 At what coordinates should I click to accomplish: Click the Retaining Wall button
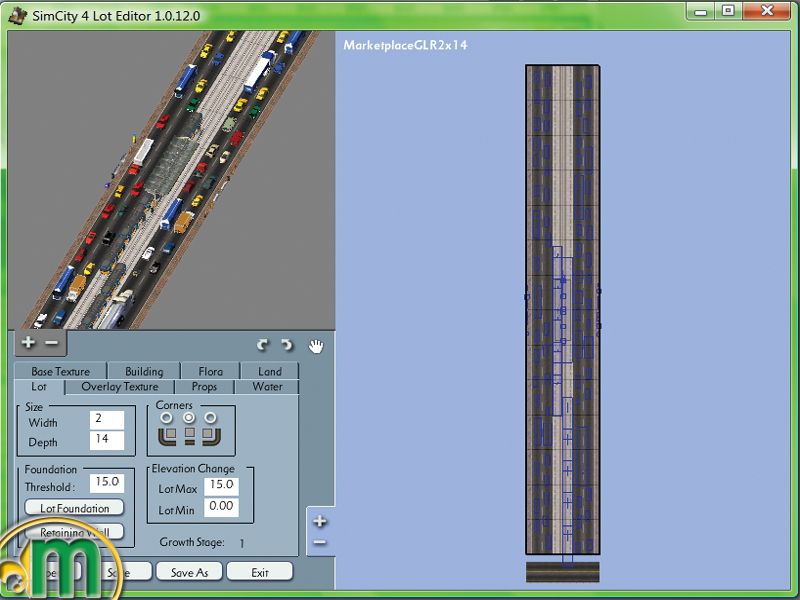pos(74,532)
